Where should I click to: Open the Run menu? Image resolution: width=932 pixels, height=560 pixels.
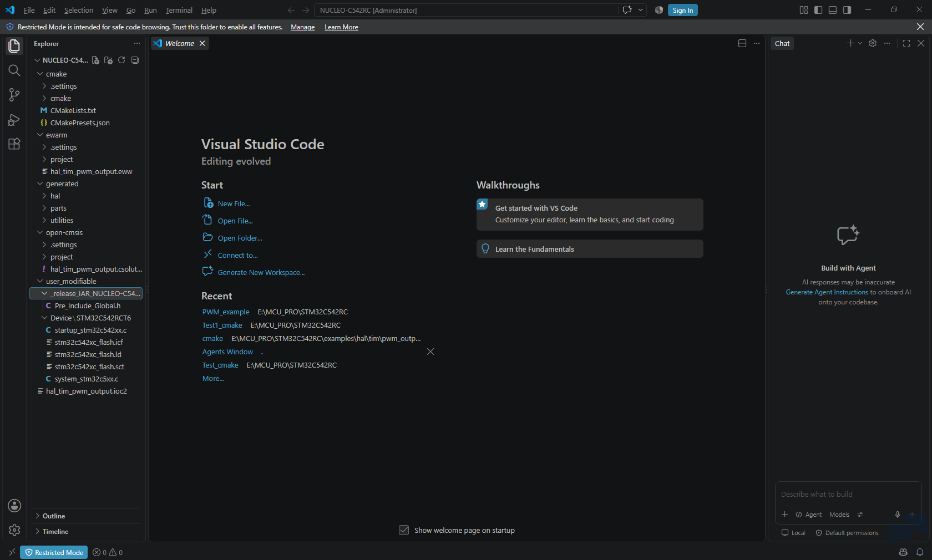coord(150,10)
